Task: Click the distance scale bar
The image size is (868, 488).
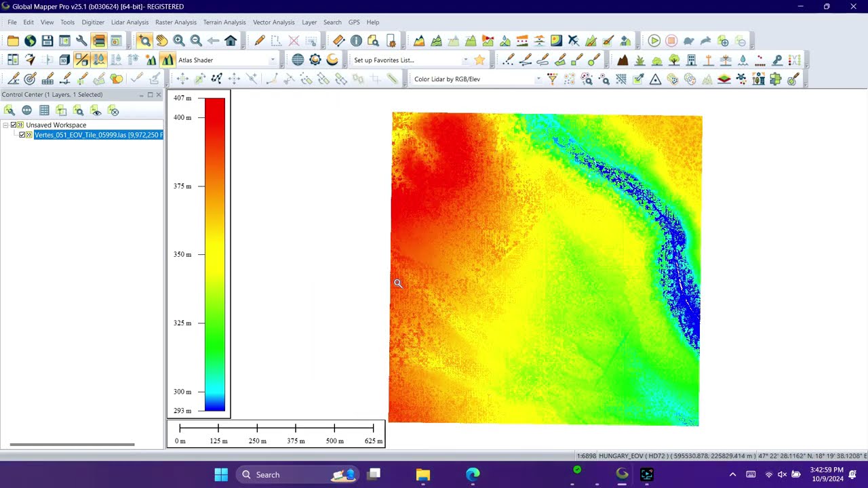Action: 276,434
